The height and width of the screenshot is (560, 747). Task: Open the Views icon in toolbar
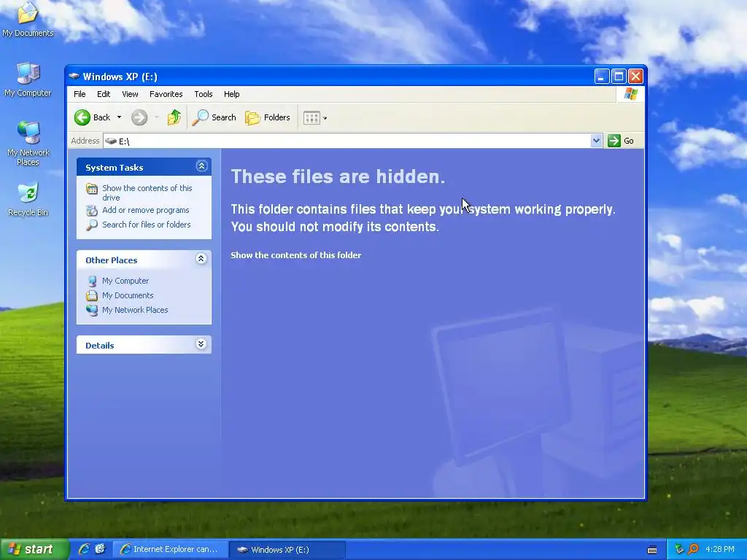pos(311,117)
